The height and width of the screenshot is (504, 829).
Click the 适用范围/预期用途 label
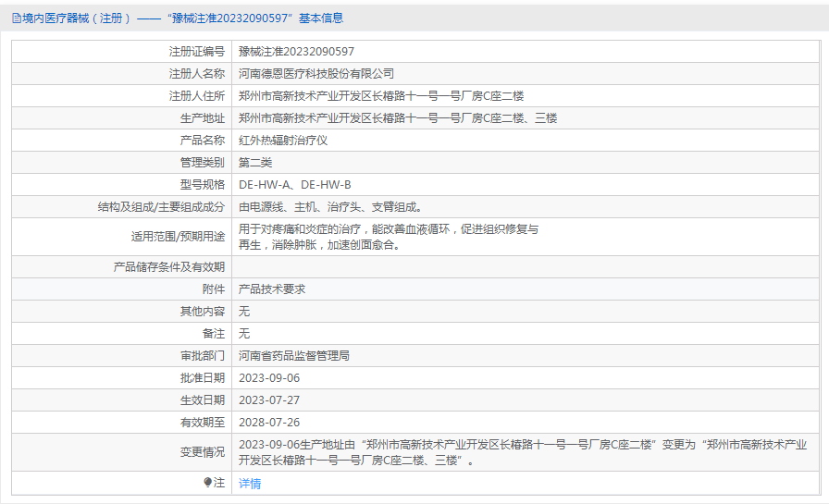tap(179, 237)
